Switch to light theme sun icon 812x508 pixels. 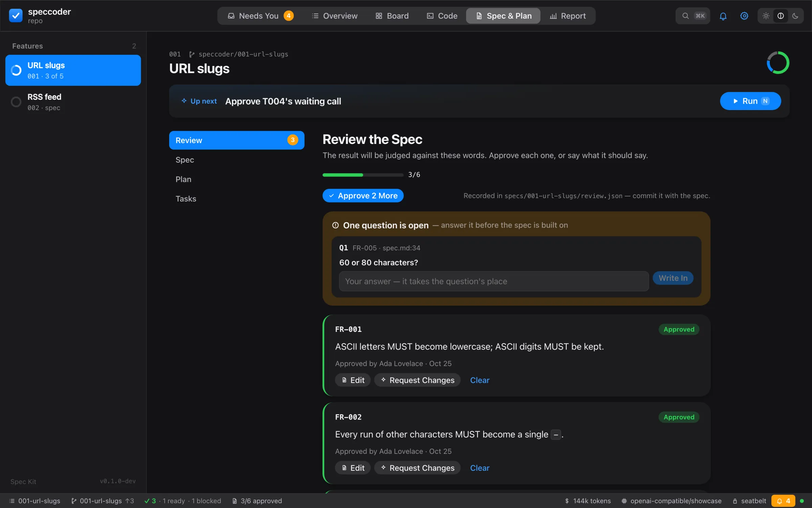766,16
